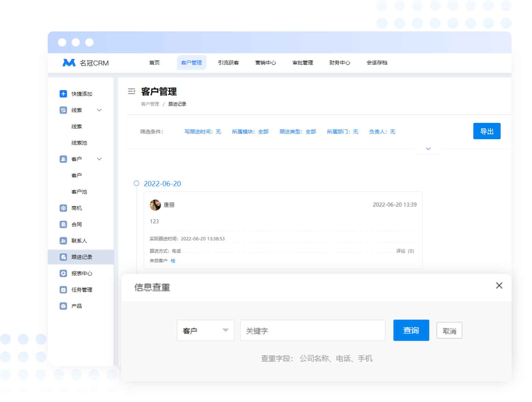Image resolution: width=532 pixels, height=402 pixels.
Task: Click the 关键字 keyword input field
Action: pos(312,330)
